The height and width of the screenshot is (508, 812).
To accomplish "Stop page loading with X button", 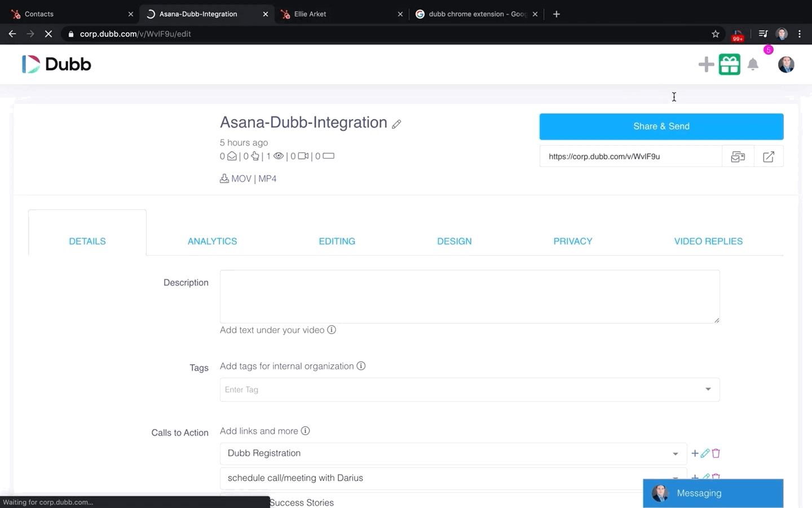I will click(48, 34).
